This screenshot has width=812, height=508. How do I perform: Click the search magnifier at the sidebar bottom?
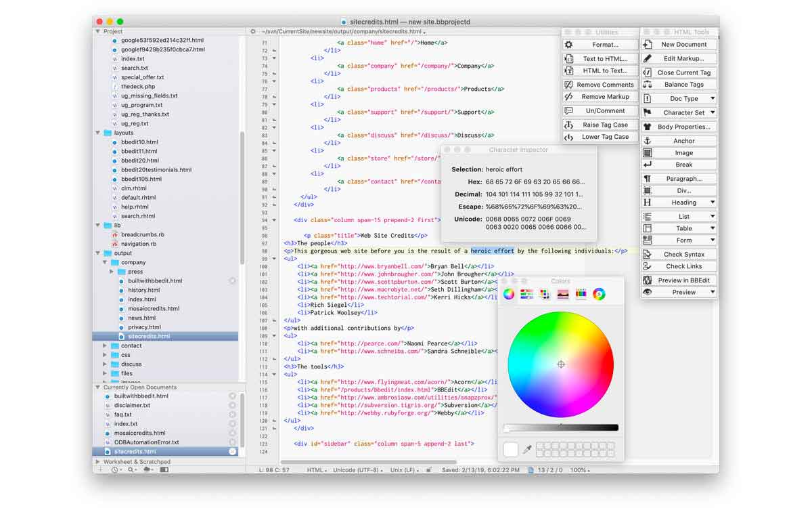click(x=130, y=469)
